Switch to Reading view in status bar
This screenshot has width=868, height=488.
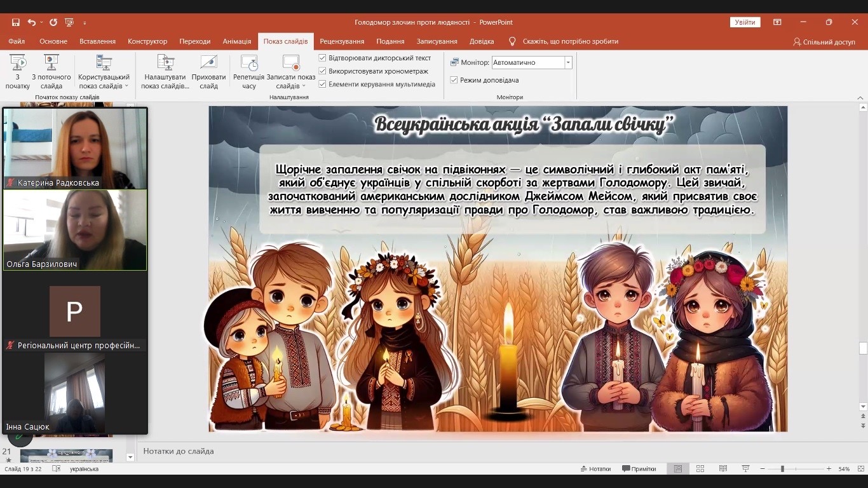(x=723, y=469)
